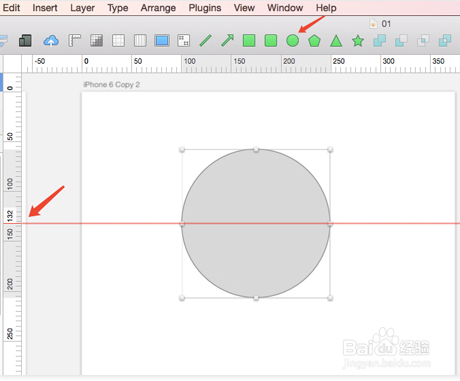Toggle rulers with the ruler icon
460x381 pixels.
[x=75, y=41]
